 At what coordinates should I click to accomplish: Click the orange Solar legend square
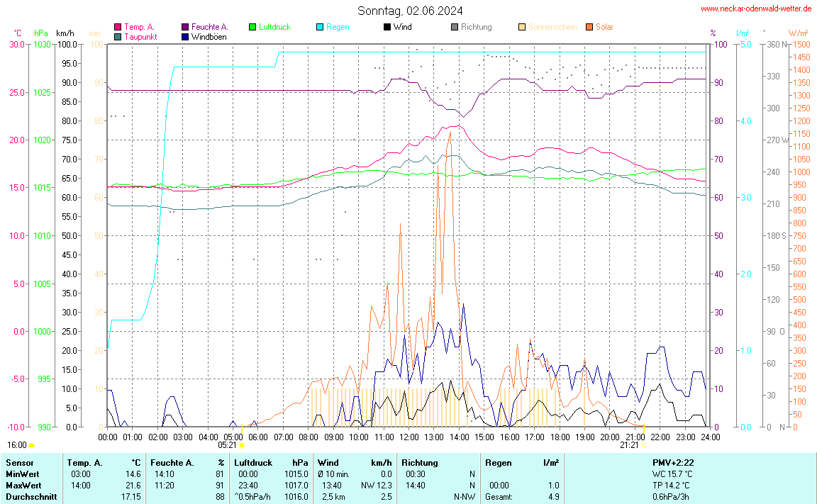pyautogui.click(x=589, y=27)
